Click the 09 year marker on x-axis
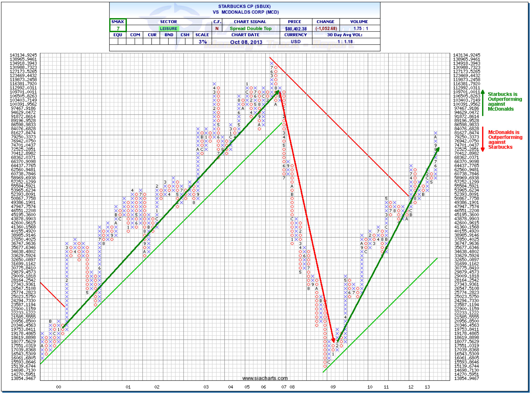The image size is (532, 395). coord(333,387)
